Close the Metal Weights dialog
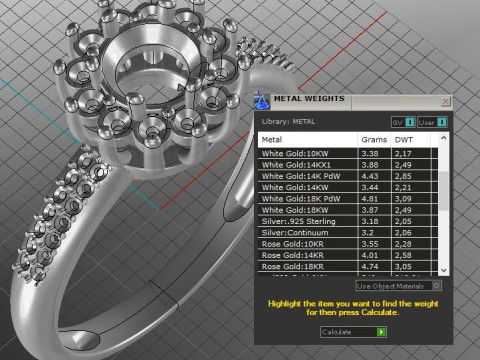The height and width of the screenshot is (360, 480). pyautogui.click(x=446, y=101)
